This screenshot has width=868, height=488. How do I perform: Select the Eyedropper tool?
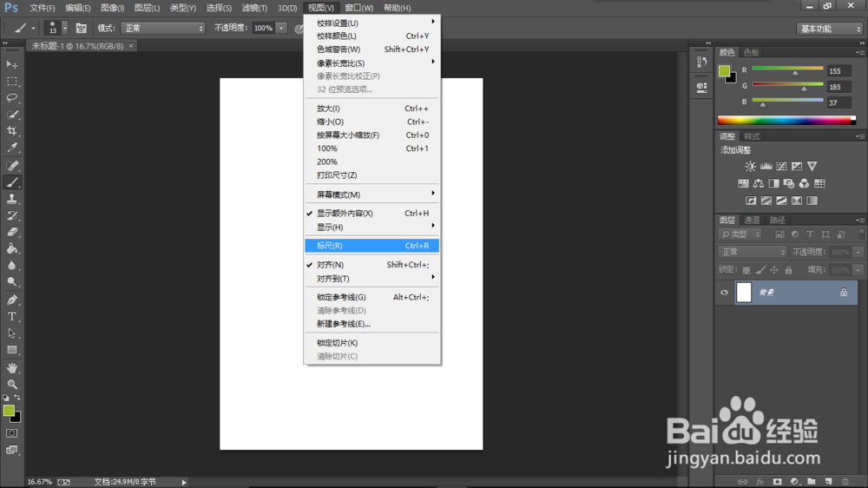click(x=11, y=148)
